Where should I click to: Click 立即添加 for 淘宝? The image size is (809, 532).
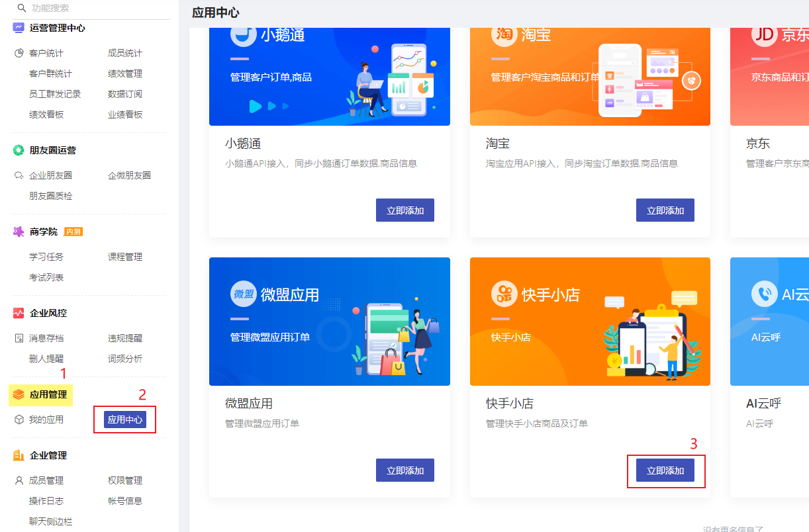665,210
